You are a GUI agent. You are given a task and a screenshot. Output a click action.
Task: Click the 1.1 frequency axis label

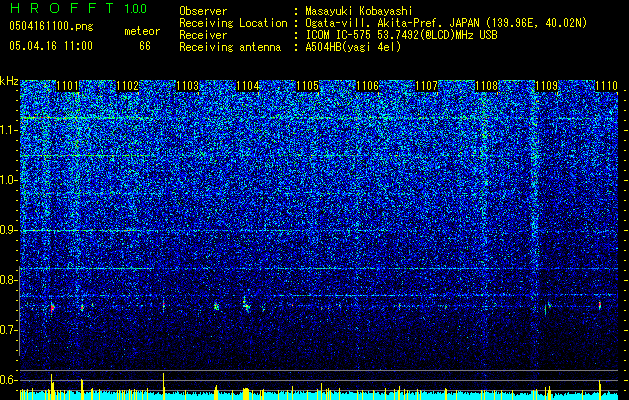tap(9, 130)
